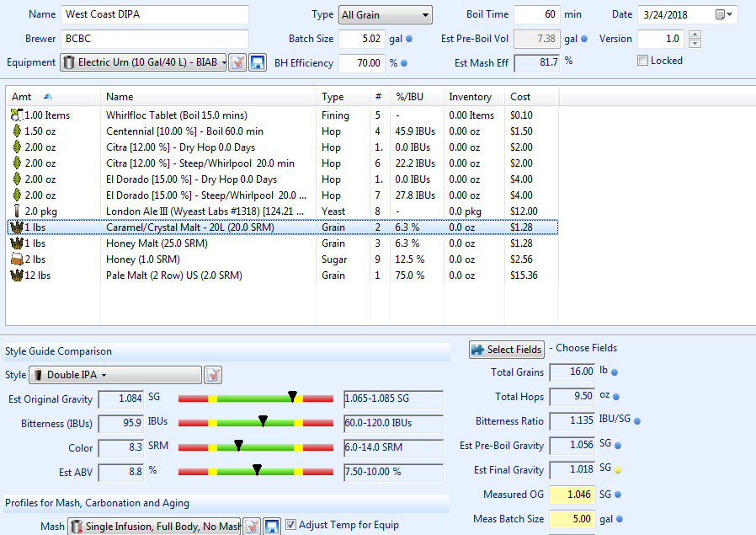Open the Type All Grain dropdown
This screenshot has width=756, height=535.
click(386, 15)
